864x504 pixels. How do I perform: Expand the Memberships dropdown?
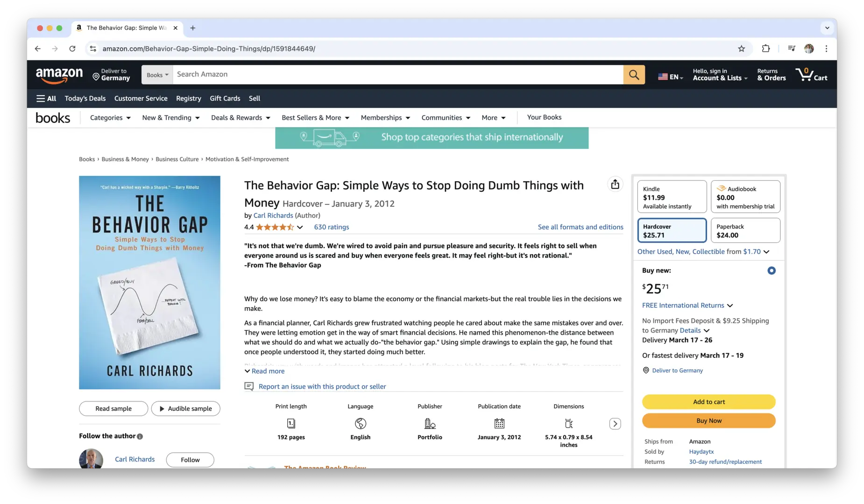pos(385,118)
